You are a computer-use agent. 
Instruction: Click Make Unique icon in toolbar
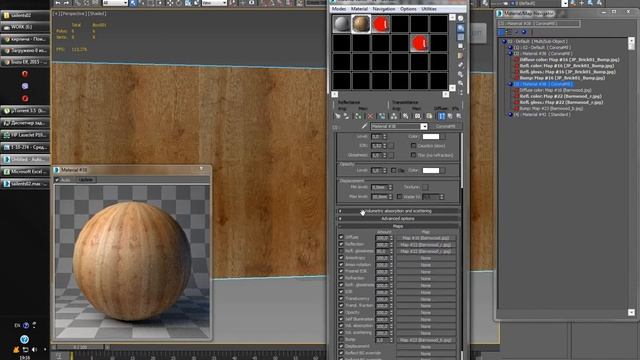coord(394,116)
